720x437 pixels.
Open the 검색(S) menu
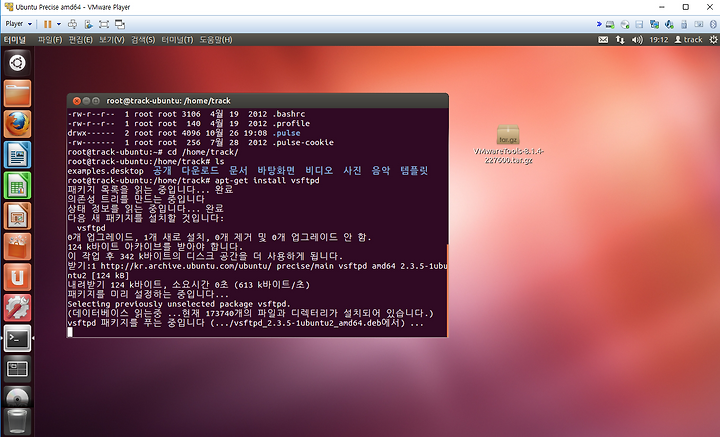(x=143, y=40)
